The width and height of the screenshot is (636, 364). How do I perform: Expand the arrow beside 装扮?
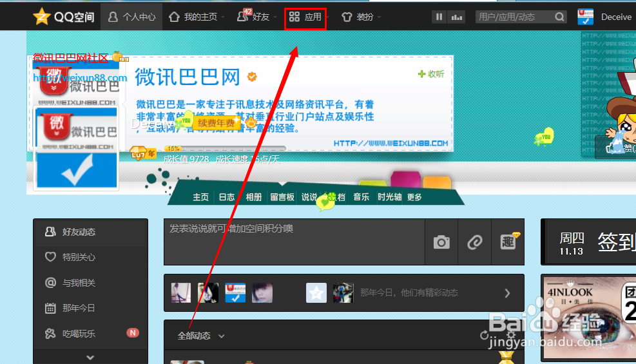tap(380, 17)
